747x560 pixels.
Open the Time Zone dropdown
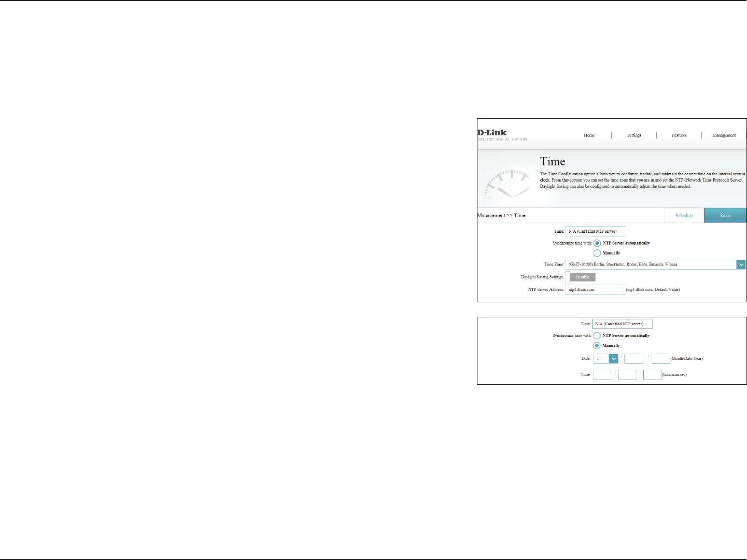click(656, 264)
